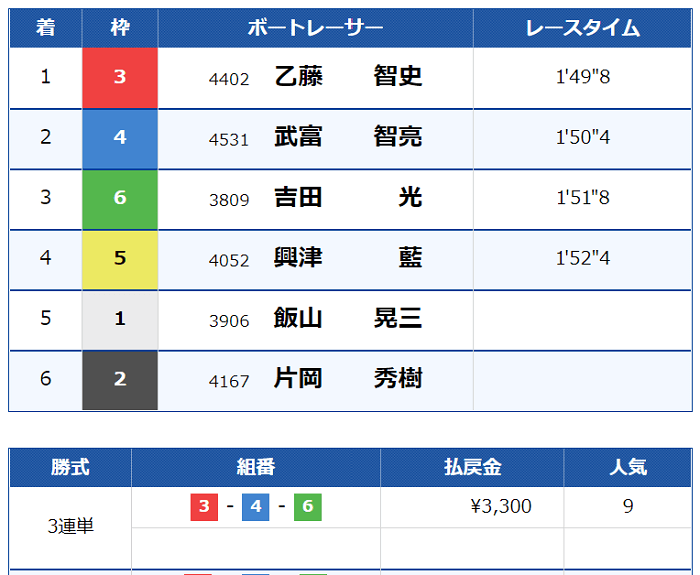Open racer 乙藤 智史 profile
The height and width of the screenshot is (575, 700).
pyautogui.click(x=348, y=76)
